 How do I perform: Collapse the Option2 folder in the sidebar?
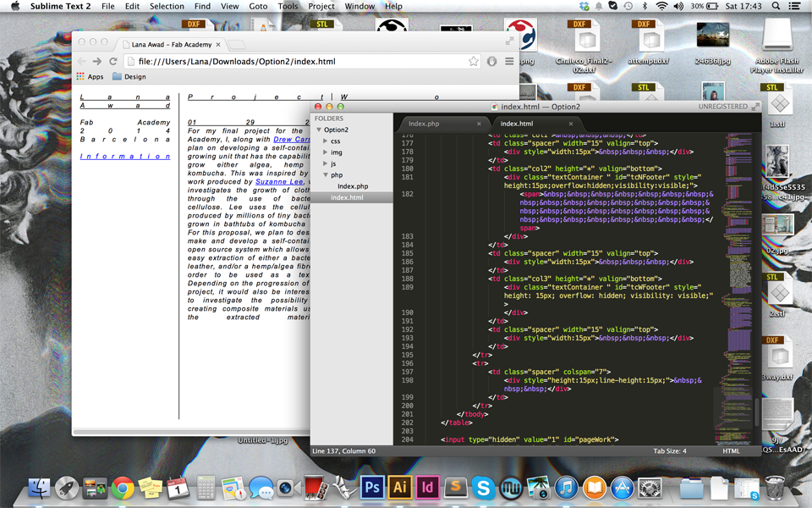point(319,130)
